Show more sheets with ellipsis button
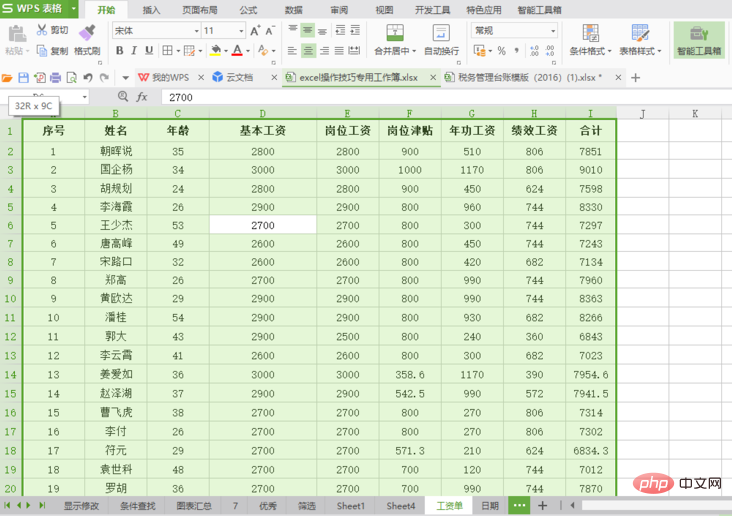Screen dimensions: 732x516 click(519, 505)
